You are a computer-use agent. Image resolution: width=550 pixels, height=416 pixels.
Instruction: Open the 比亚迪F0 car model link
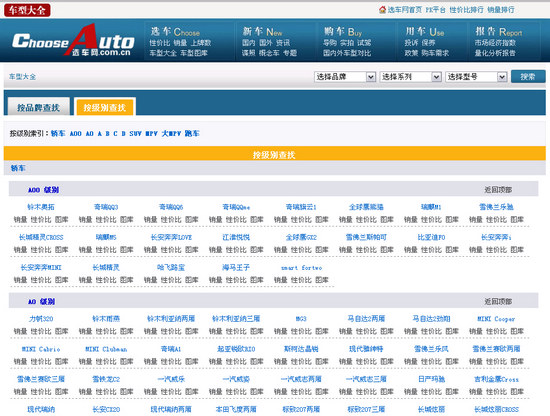431,237
